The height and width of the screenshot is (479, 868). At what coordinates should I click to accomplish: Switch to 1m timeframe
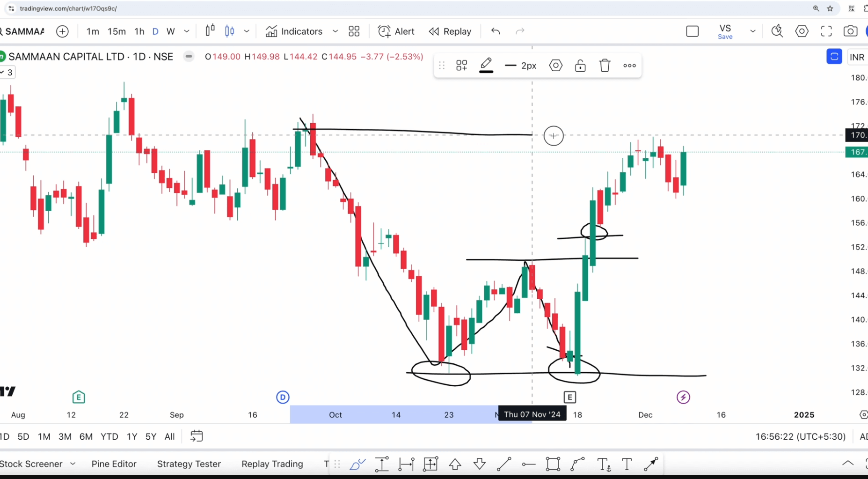click(x=93, y=31)
